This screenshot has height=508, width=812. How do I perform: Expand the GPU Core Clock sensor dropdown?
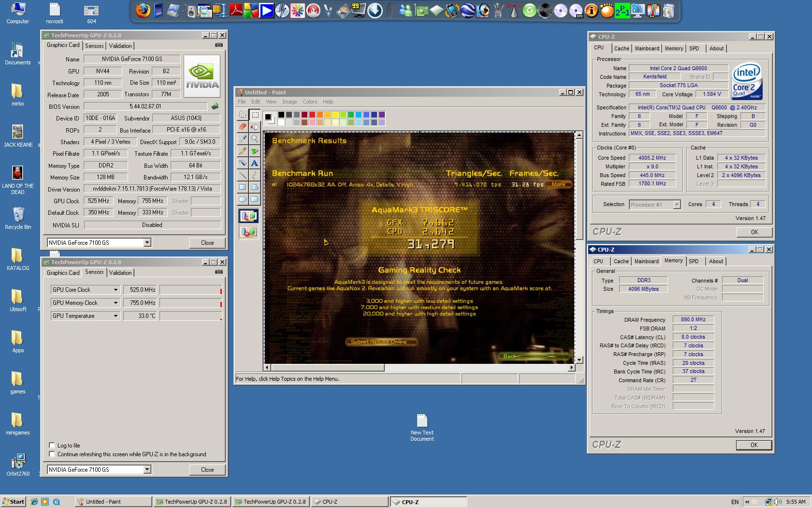click(x=116, y=289)
